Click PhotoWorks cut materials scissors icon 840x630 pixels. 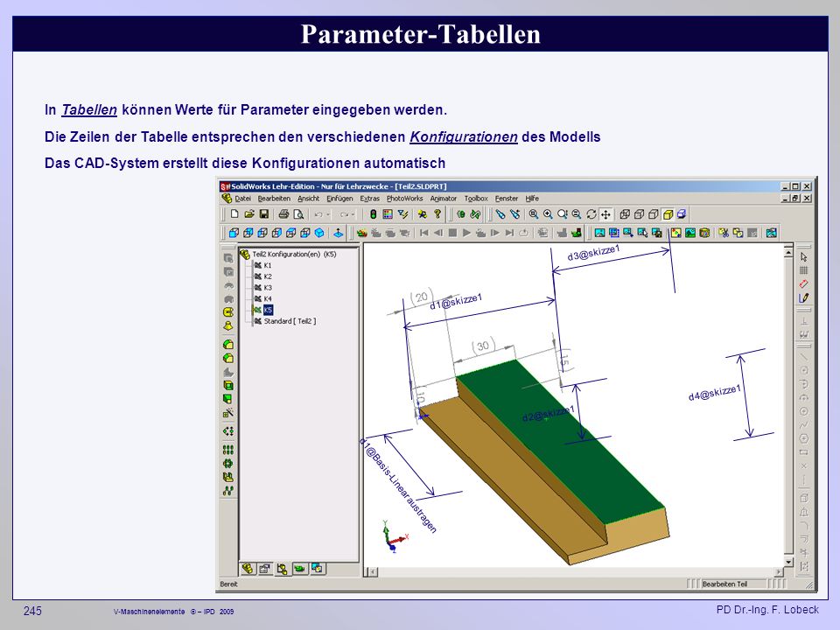(x=724, y=233)
